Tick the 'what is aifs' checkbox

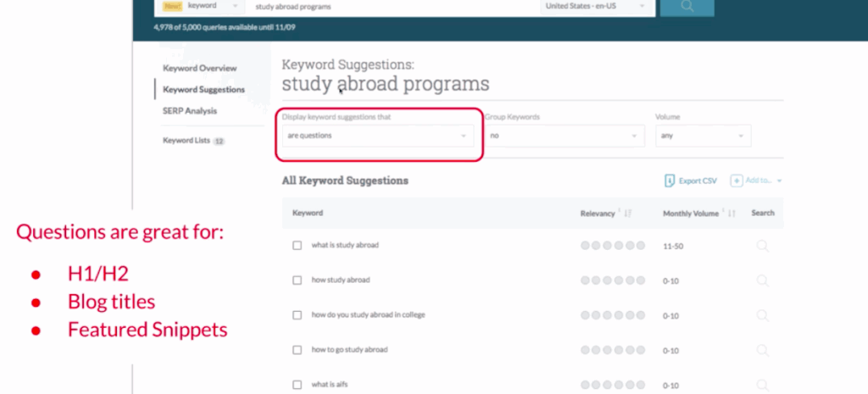coord(297,385)
